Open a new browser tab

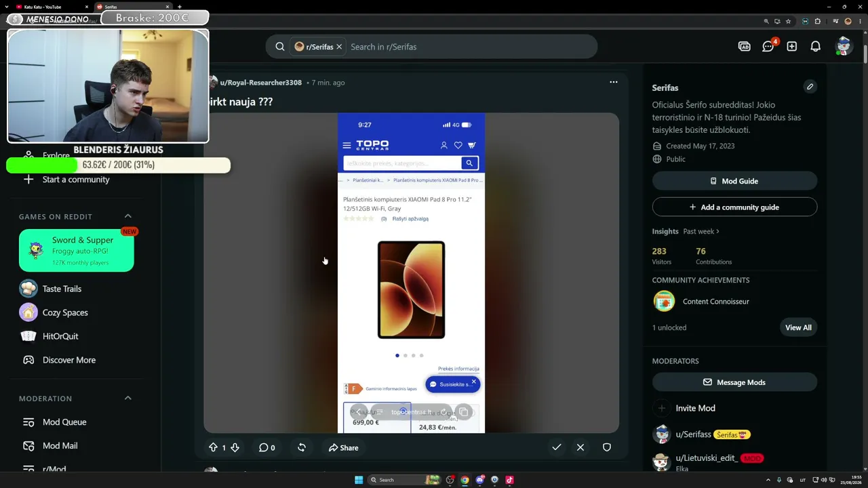pyautogui.click(x=180, y=7)
